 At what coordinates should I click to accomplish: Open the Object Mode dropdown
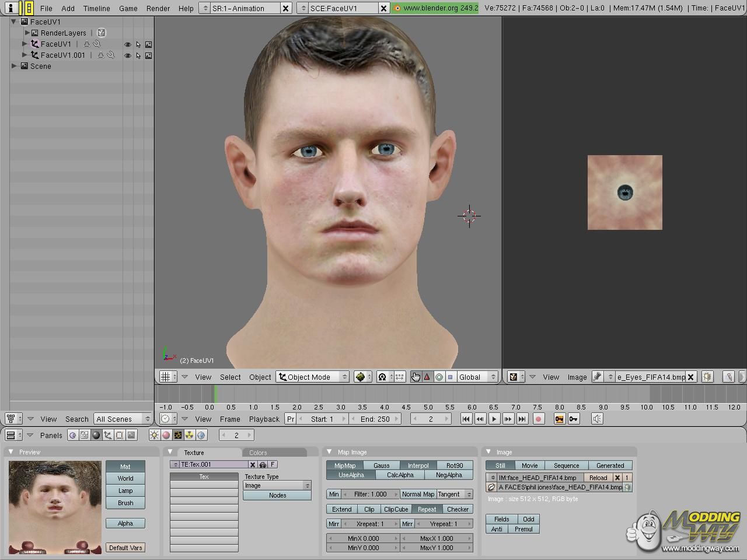[313, 377]
